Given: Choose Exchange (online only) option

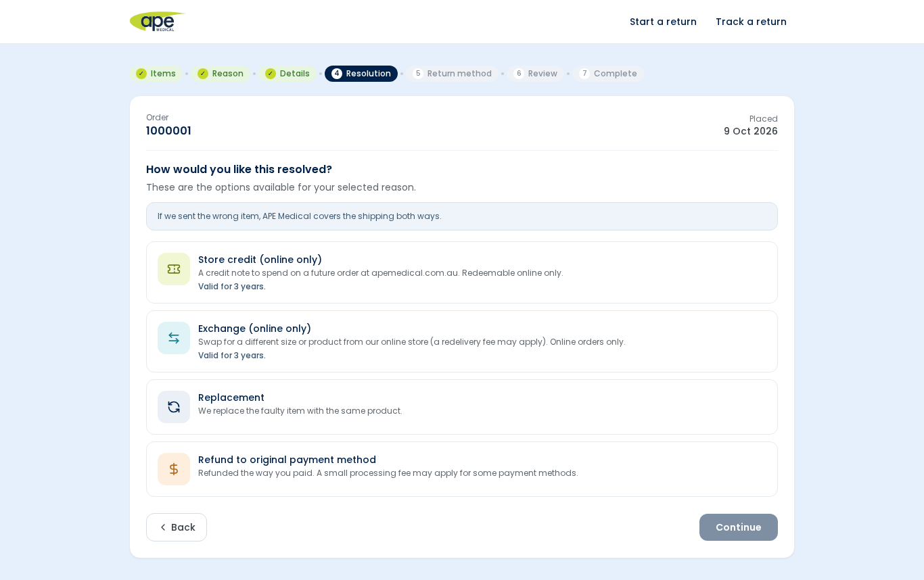Looking at the screenshot, I should [462, 341].
